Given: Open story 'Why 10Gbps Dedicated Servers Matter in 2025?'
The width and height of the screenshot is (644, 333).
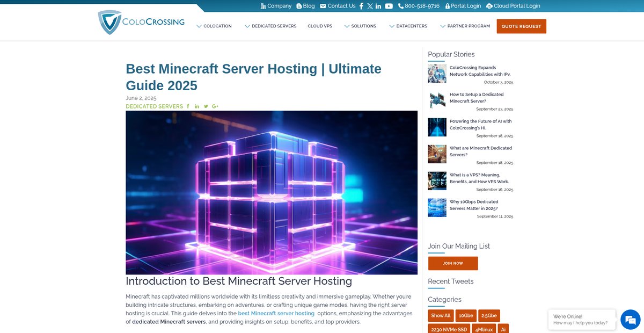Looking at the screenshot, I should click(x=474, y=205).
